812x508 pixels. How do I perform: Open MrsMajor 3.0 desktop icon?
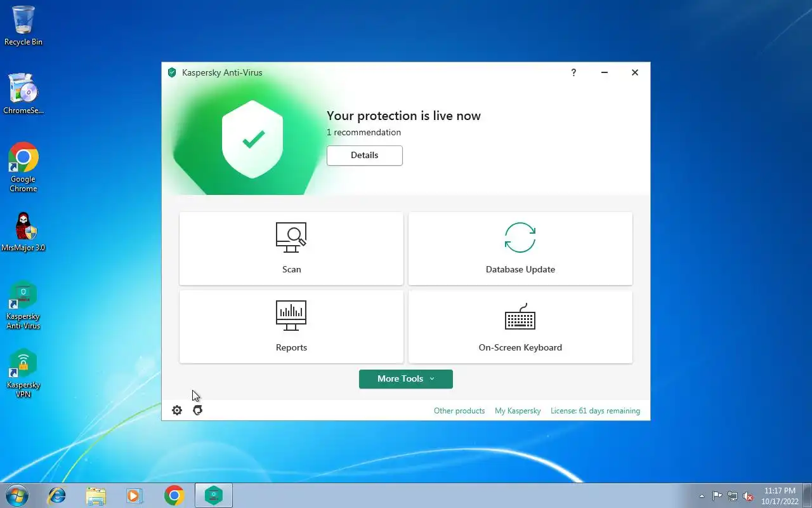click(x=23, y=232)
